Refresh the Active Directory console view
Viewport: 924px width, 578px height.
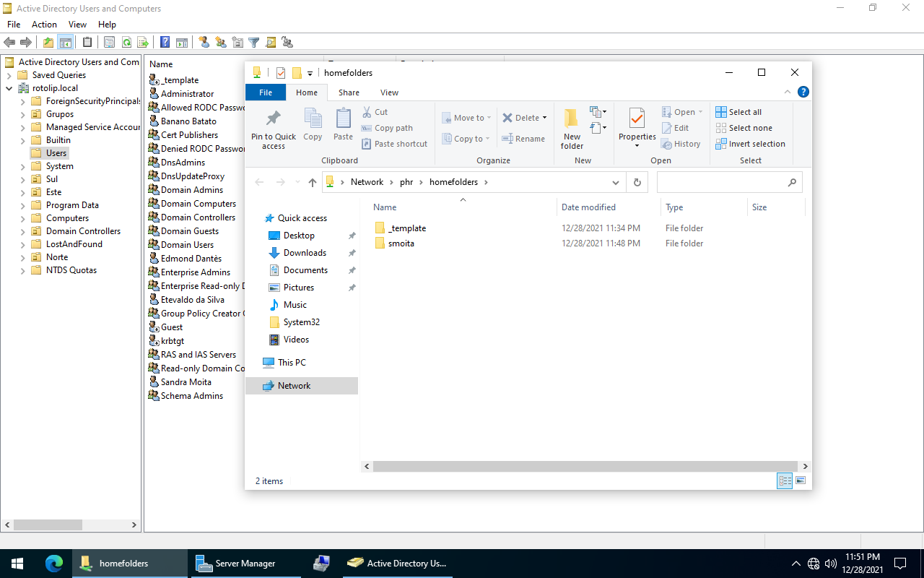click(126, 42)
